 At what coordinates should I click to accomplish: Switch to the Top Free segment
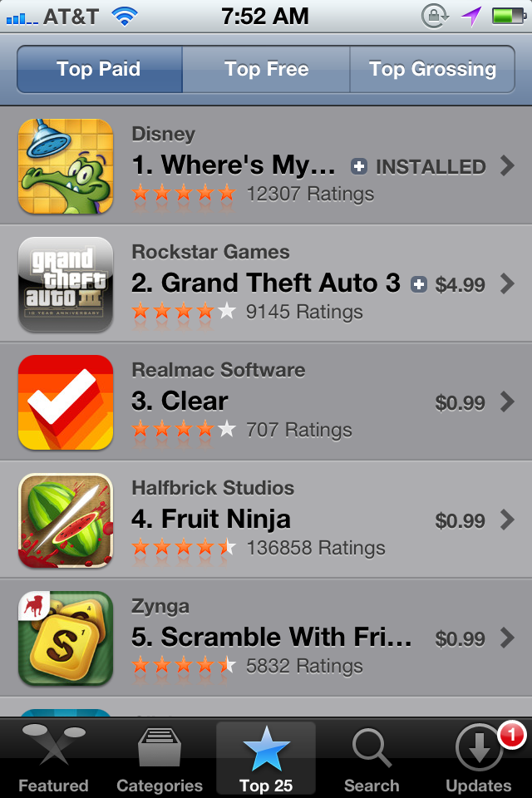(266, 69)
